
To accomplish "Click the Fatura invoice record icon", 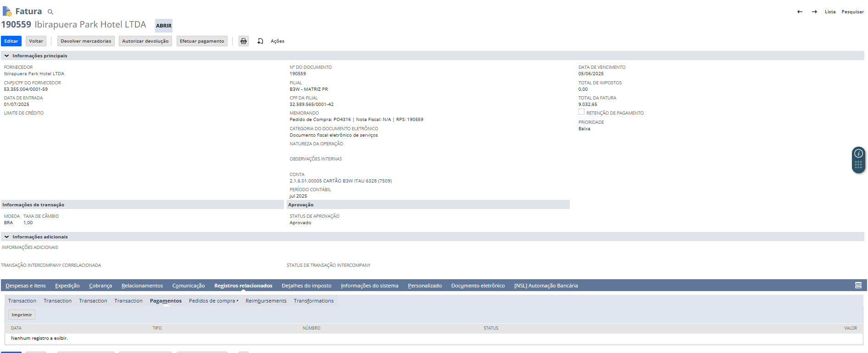I will click(7, 11).
